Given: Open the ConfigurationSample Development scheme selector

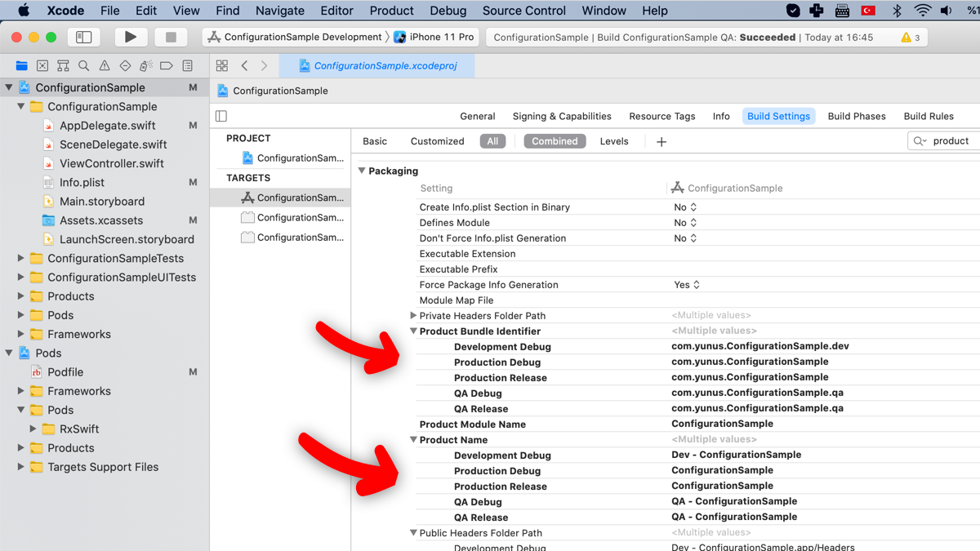Looking at the screenshot, I should click(295, 37).
